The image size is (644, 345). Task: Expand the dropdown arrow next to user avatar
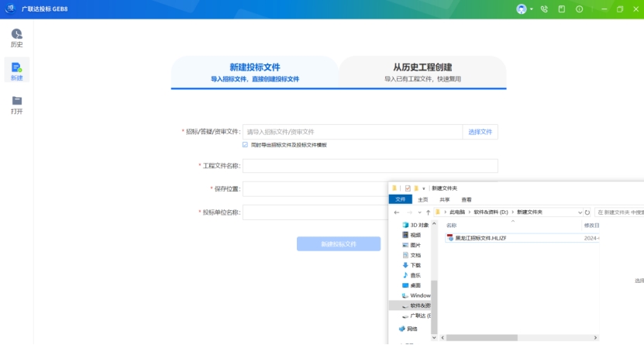532,9
